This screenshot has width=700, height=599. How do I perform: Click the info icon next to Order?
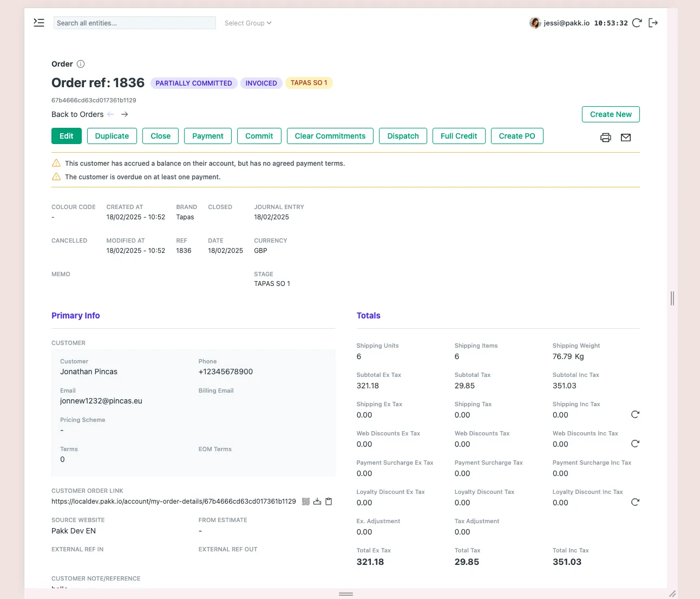pos(81,64)
